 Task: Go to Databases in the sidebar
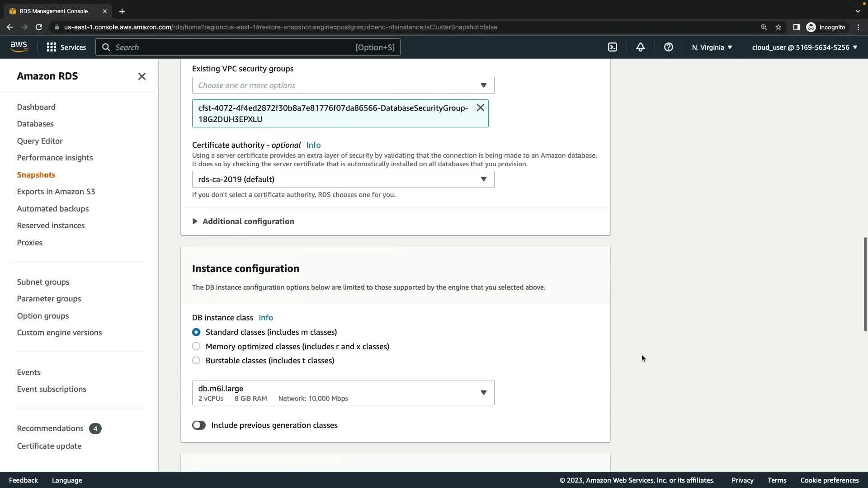point(35,124)
